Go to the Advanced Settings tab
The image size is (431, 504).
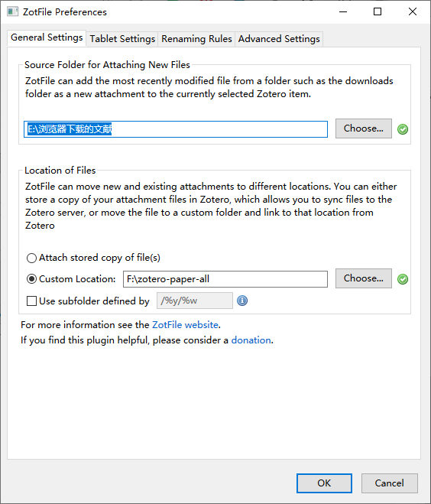pos(279,39)
